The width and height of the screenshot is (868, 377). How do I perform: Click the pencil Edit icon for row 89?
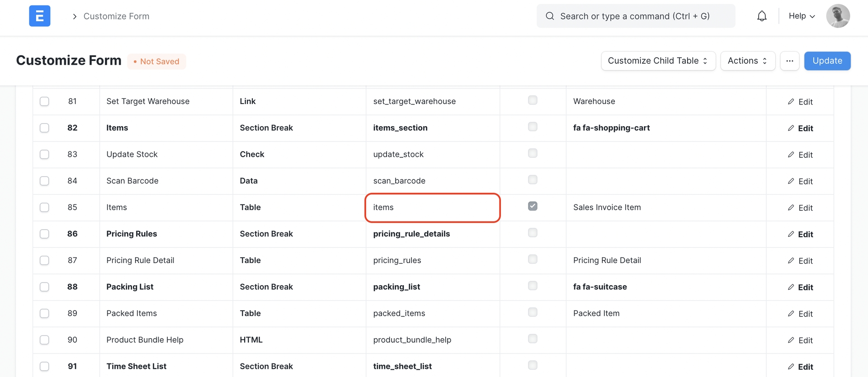coord(791,313)
